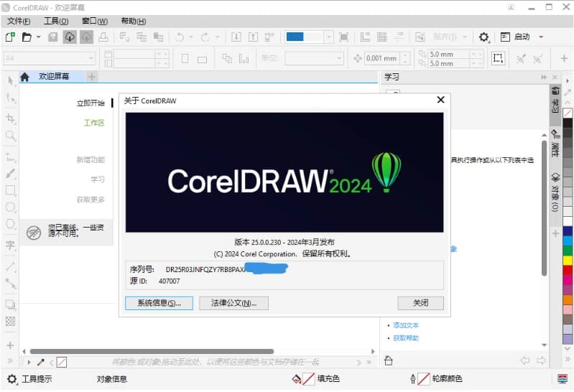
Task: Click the 添加文本 link
Action: [x=406, y=325]
